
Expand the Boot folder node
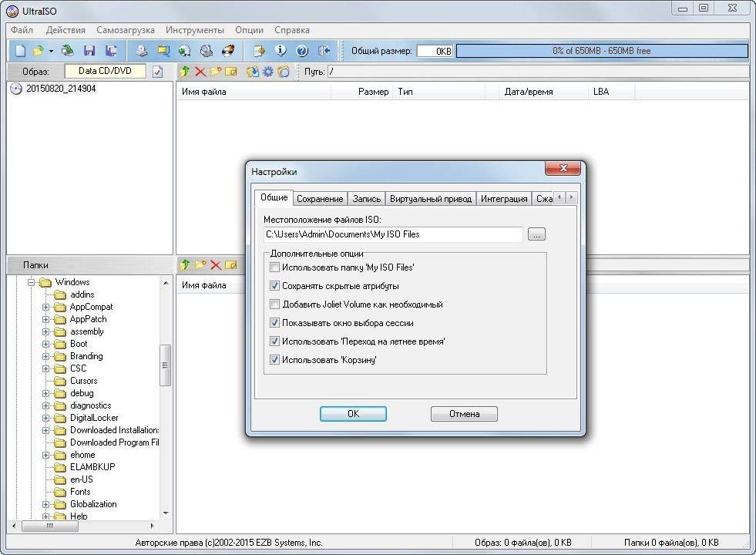tap(45, 344)
